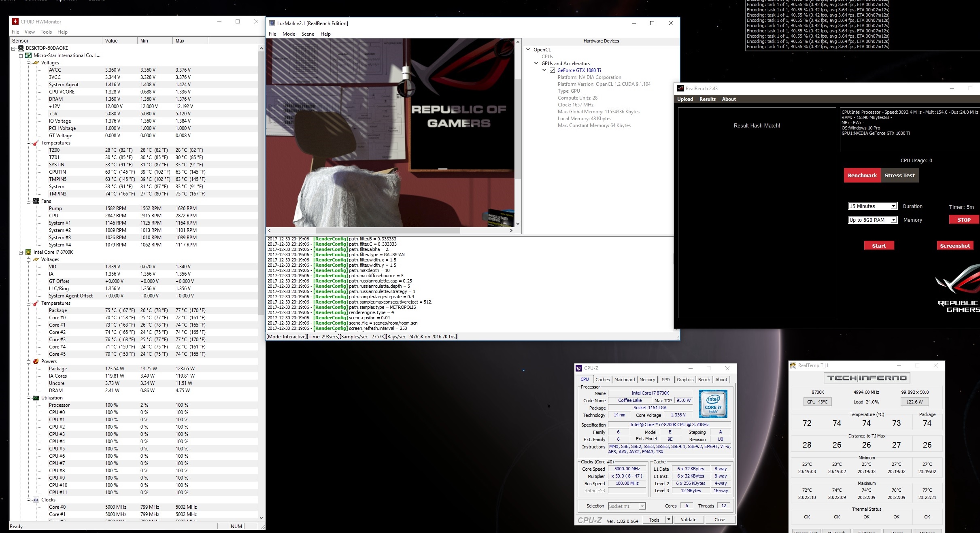Screen dimensions: 980x533
Task: Collapse the GPUs and Accelerators node
Action: click(x=536, y=63)
